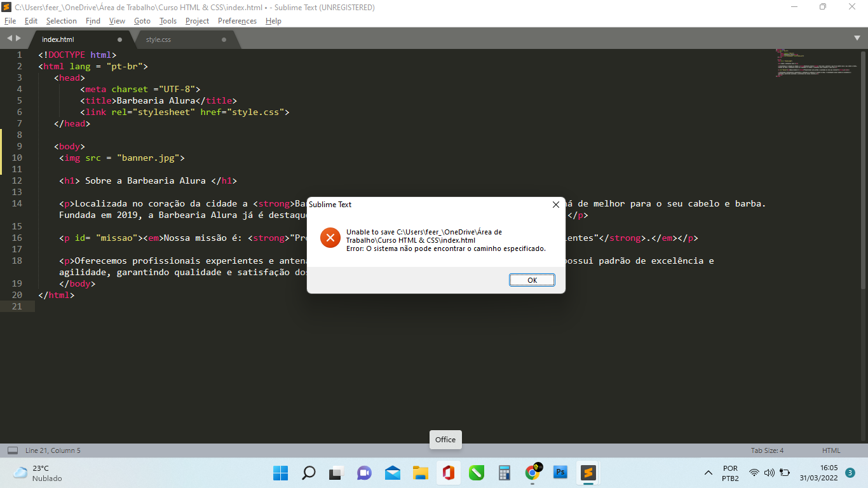
Task: Minimize the Sublime Text window
Action: point(794,7)
